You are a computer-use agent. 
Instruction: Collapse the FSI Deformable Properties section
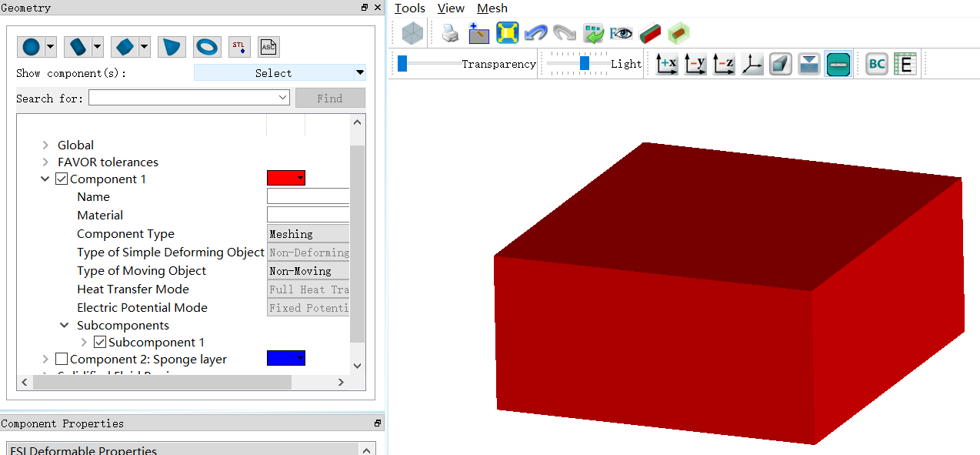tap(366, 450)
